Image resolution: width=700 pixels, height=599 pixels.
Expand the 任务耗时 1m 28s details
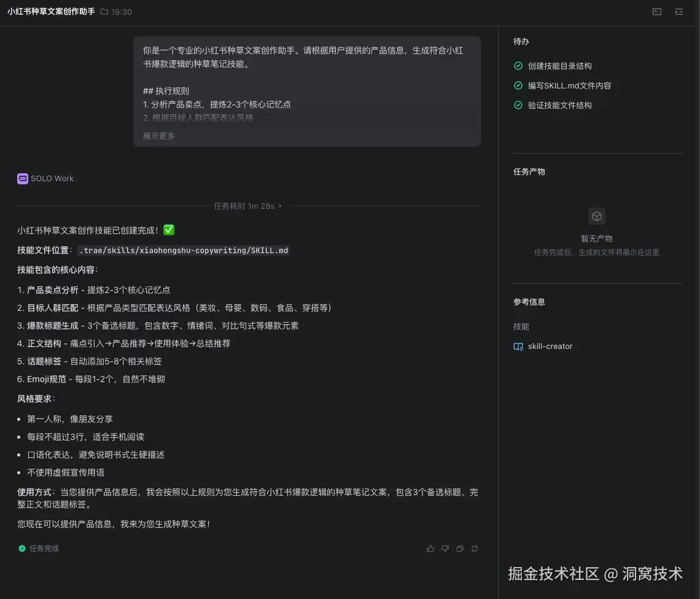pyautogui.click(x=248, y=206)
